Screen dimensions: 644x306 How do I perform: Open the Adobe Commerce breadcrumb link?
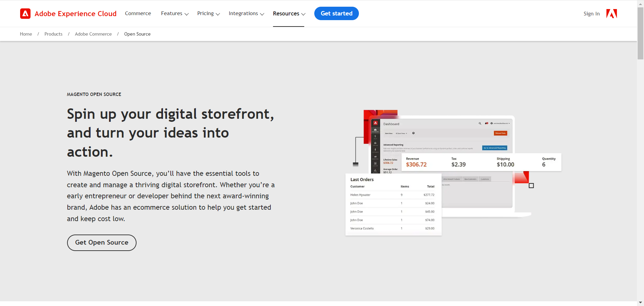93,34
